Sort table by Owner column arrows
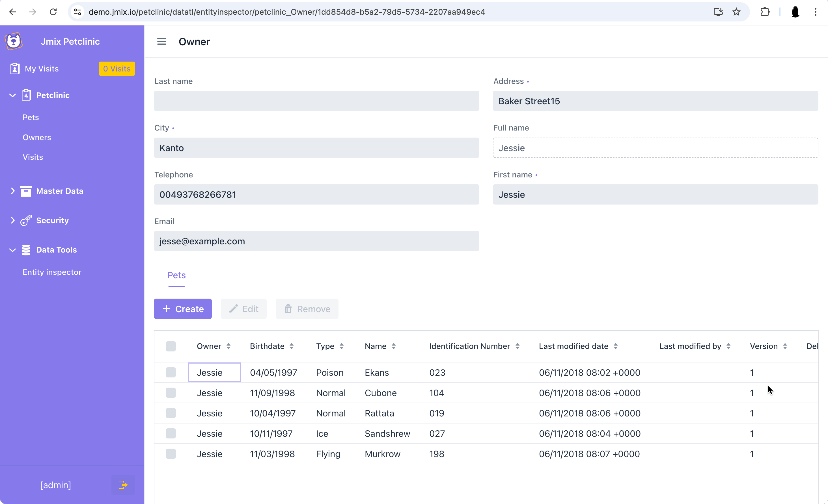 (228, 346)
